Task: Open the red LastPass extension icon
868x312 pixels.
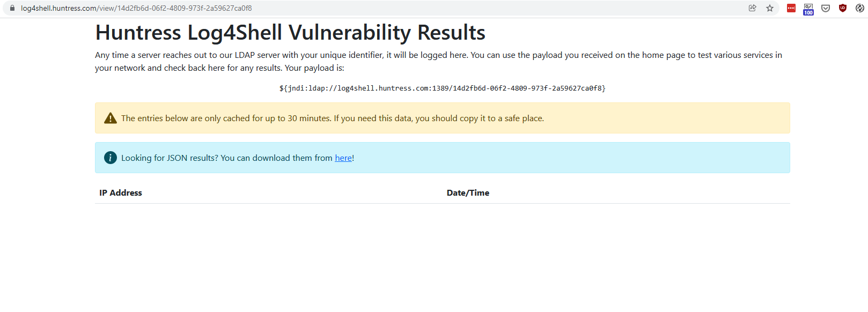Action: click(x=791, y=8)
